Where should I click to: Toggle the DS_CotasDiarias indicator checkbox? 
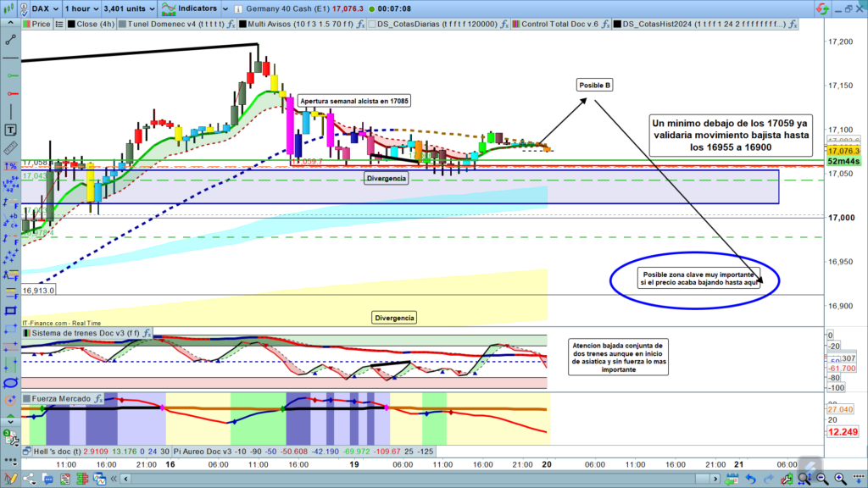(370, 25)
